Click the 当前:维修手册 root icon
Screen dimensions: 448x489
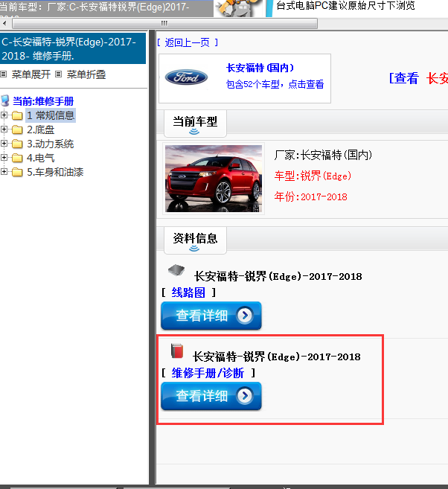[x=5, y=101]
